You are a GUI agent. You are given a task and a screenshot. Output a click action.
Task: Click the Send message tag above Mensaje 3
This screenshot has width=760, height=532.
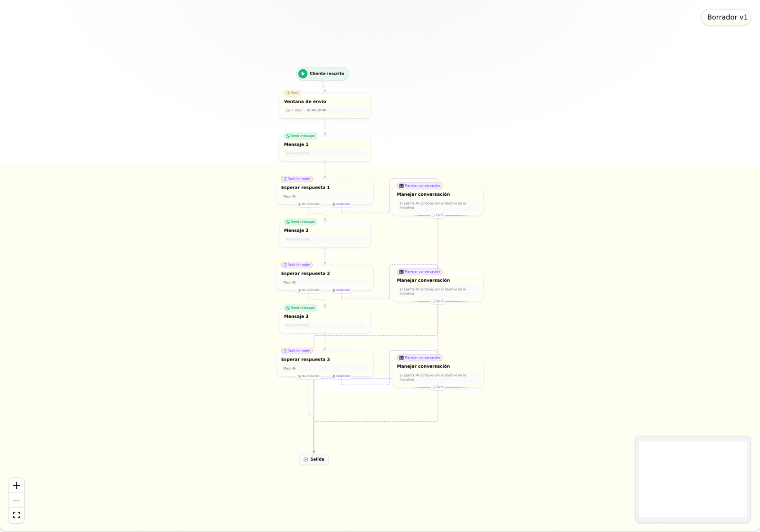point(300,308)
